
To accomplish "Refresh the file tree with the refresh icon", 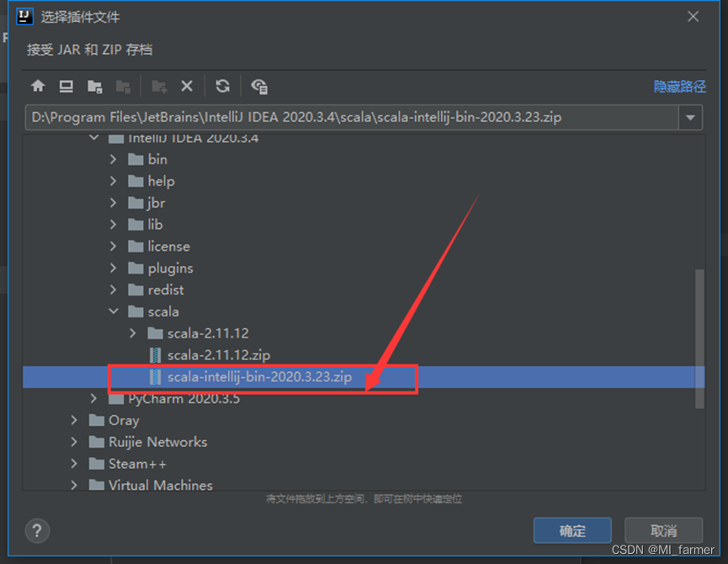I will pos(221,86).
